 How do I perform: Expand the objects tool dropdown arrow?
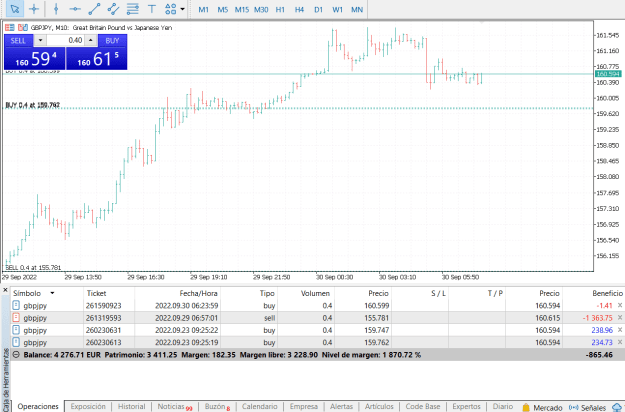(183, 9)
